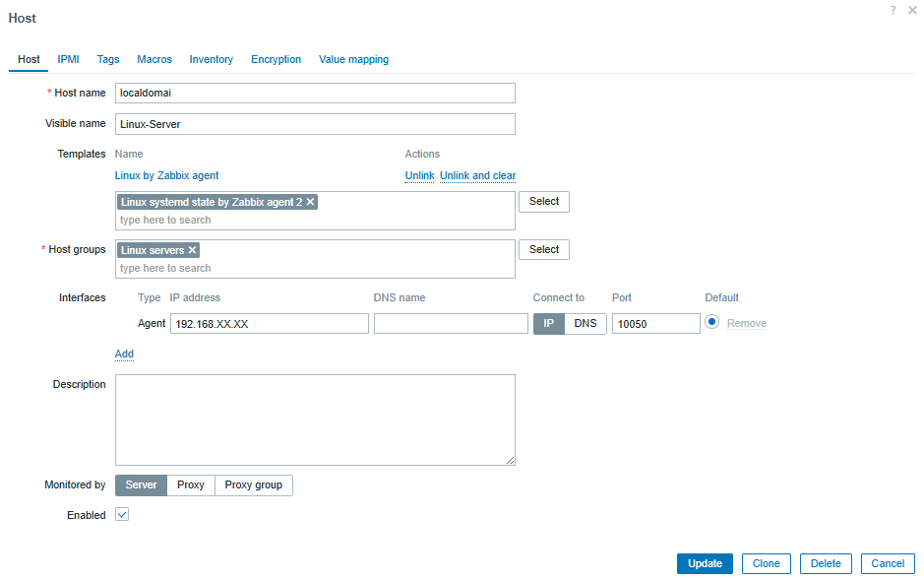Click the Update button
The width and height of the screenshot is (924, 580).
(x=705, y=563)
